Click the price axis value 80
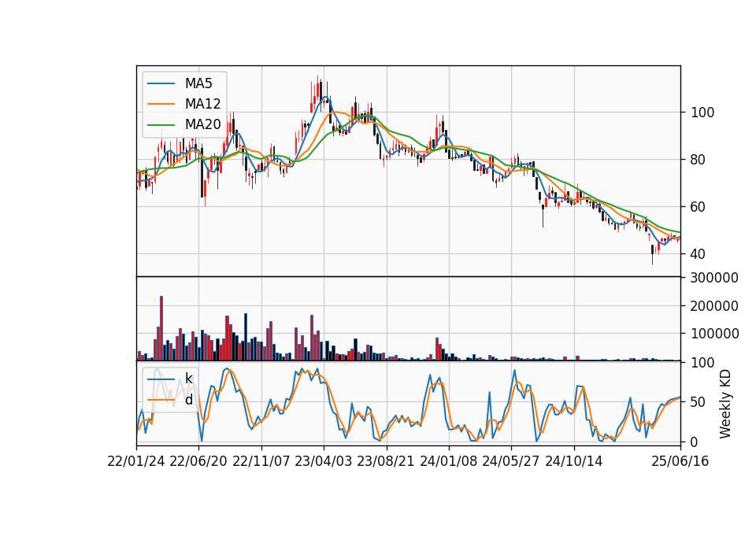Screen dimensions: 756x543 click(x=699, y=160)
